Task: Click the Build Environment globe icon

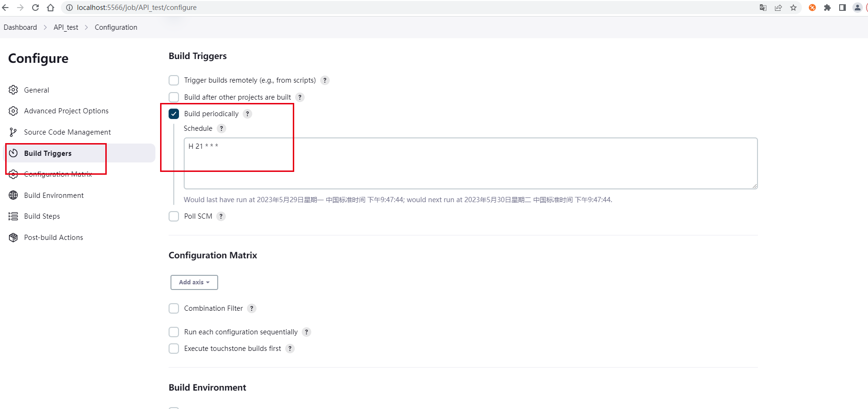Action: [x=13, y=195]
